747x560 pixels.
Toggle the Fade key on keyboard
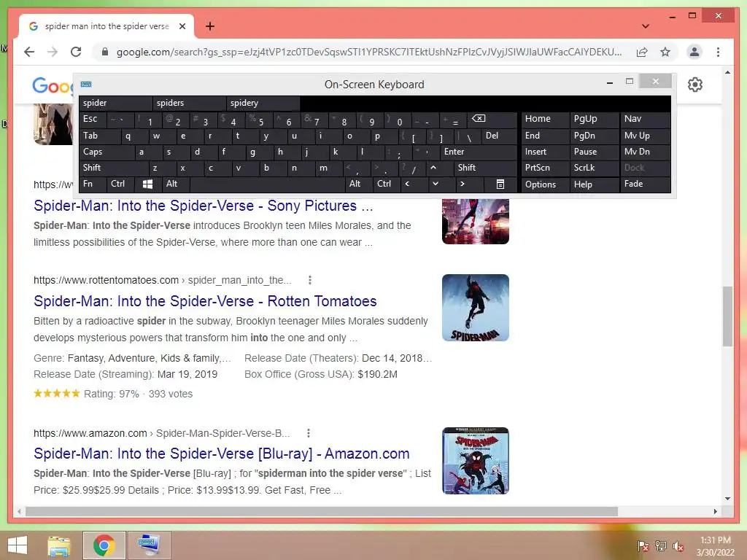645,184
